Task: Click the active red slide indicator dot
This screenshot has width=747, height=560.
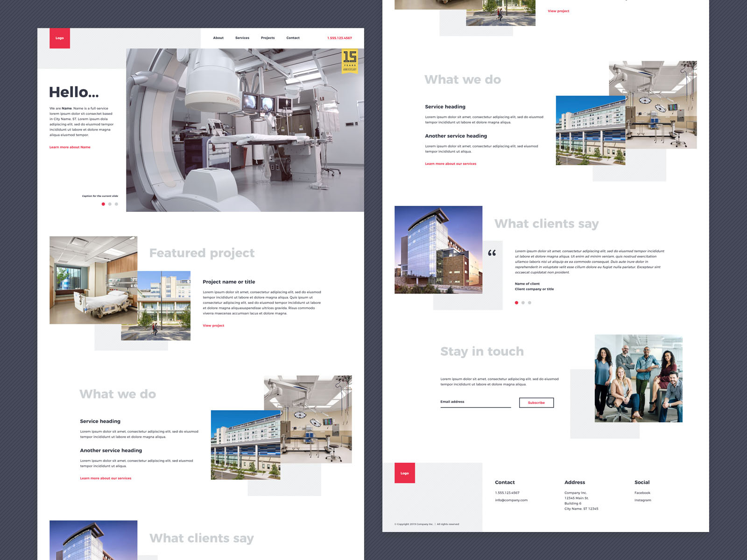Action: coord(103,204)
